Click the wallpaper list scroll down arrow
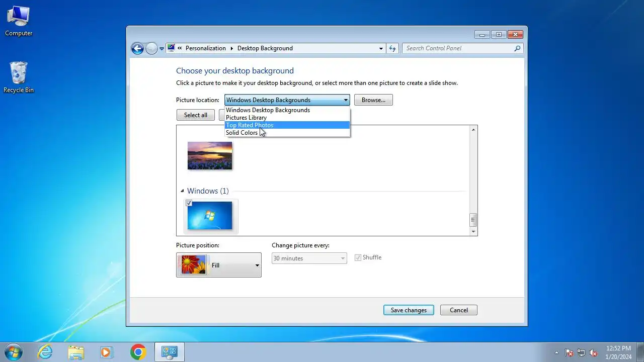The height and width of the screenshot is (362, 644). coord(473,231)
